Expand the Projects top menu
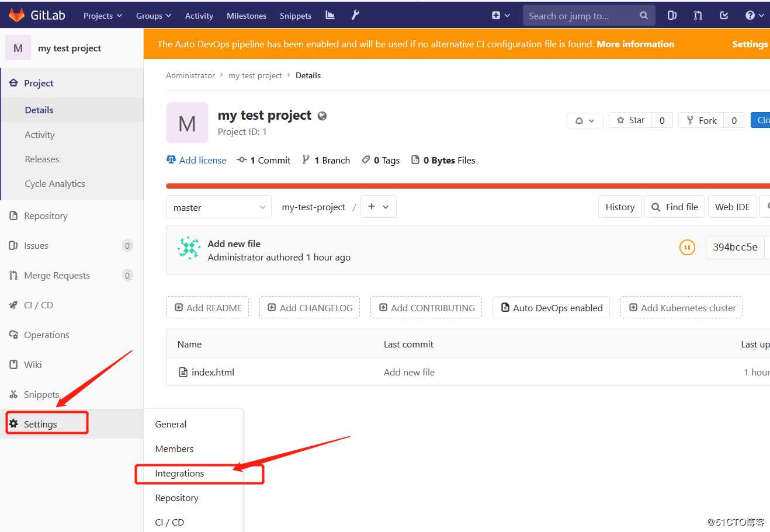Screen dimensions: 770x532 coord(103,16)
